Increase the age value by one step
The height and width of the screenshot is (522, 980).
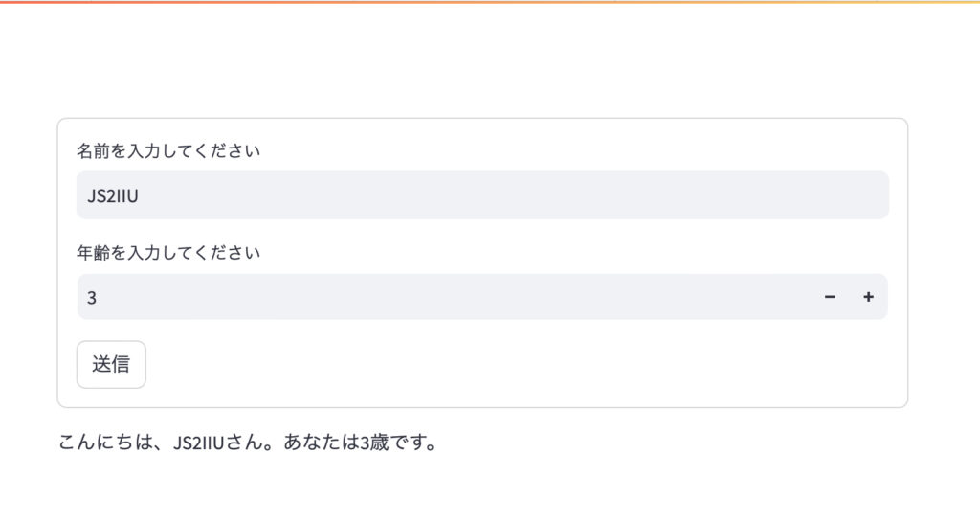868,297
